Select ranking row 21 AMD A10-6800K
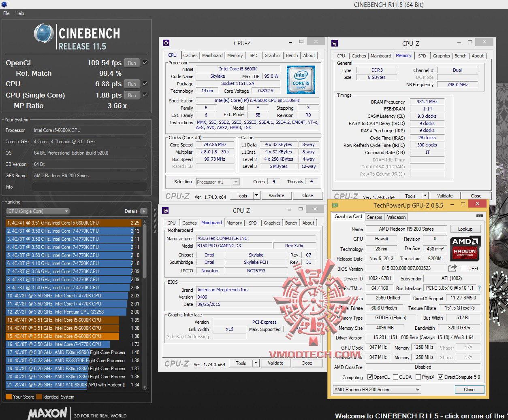Viewport: 508px width, 420px height. coord(73,385)
